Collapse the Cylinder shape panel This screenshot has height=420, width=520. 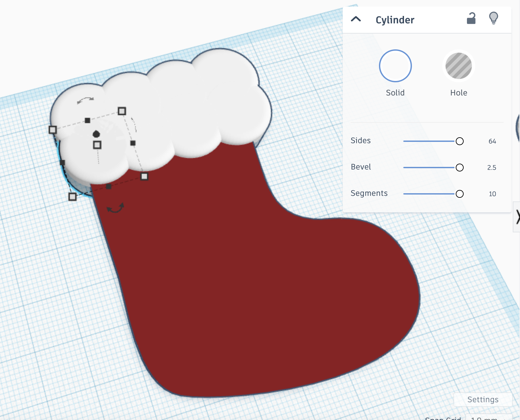[x=356, y=19]
